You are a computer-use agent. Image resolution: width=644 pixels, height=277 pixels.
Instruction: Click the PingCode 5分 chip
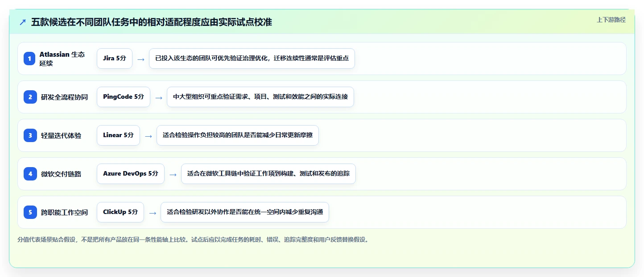coord(124,97)
